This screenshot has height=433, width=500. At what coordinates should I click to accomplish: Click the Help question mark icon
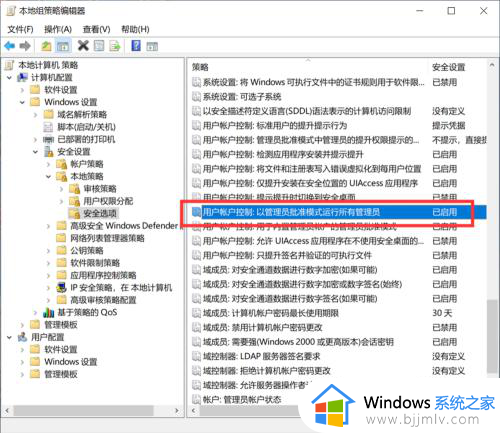(x=136, y=45)
